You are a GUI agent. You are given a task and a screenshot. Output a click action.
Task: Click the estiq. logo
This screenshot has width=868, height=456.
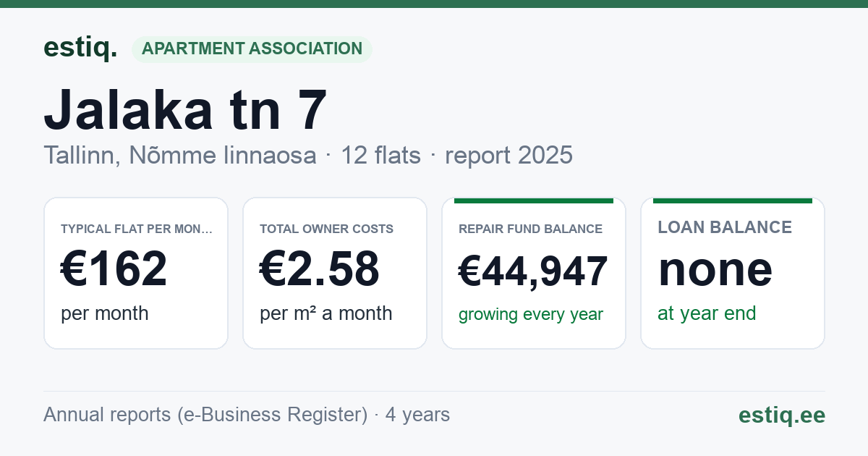pyautogui.click(x=80, y=48)
